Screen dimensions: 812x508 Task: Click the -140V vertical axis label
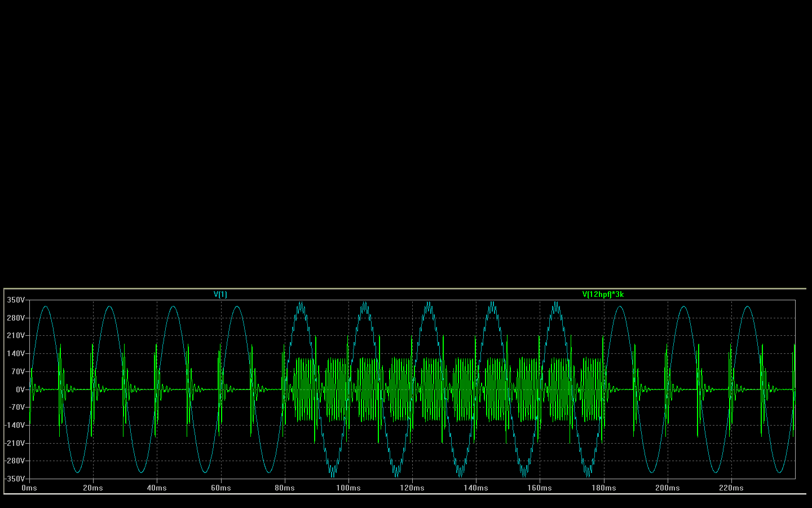[15, 426]
